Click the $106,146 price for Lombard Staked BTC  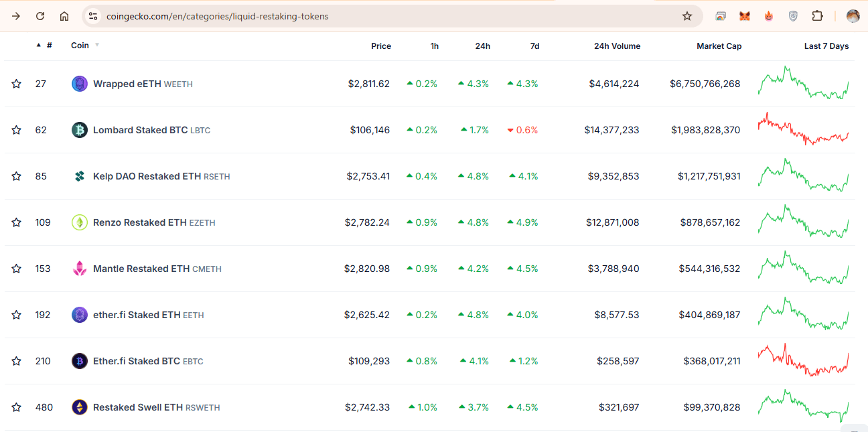370,130
